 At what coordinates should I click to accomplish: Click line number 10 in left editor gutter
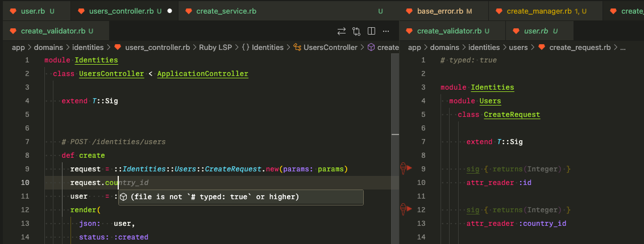point(25,183)
